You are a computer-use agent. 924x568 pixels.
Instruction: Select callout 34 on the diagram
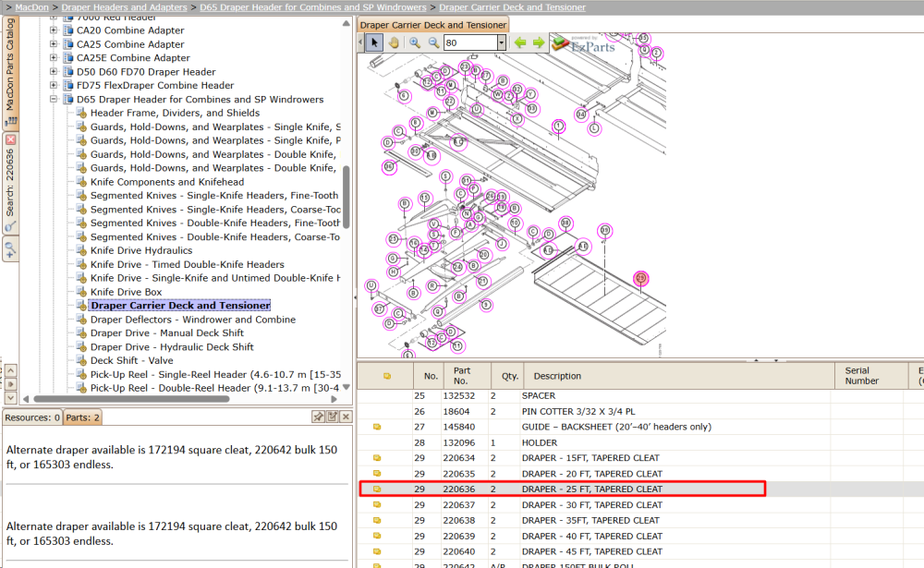click(x=581, y=115)
